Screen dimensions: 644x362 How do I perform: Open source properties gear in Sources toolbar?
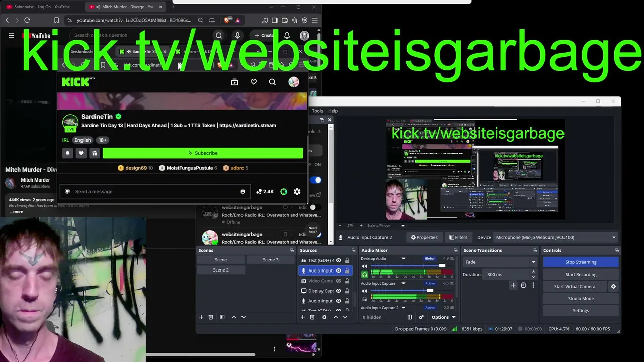coord(324,317)
